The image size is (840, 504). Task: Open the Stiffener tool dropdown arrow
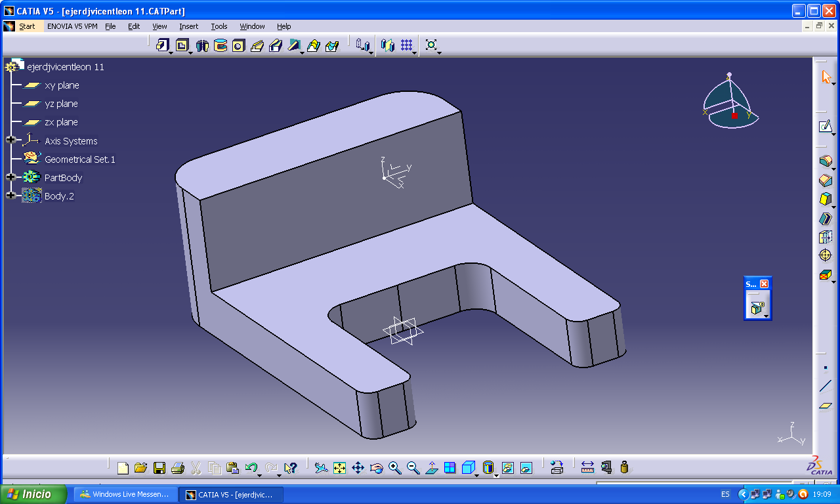coord(303,52)
